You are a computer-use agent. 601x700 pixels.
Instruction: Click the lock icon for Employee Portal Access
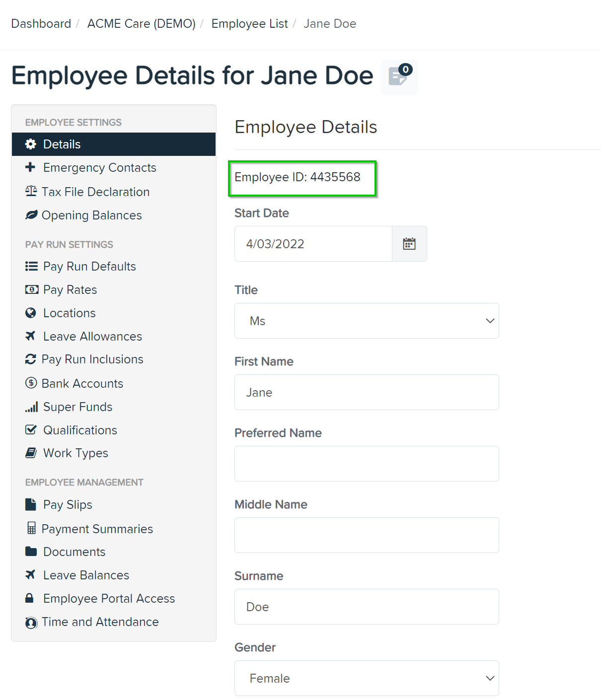click(29, 598)
